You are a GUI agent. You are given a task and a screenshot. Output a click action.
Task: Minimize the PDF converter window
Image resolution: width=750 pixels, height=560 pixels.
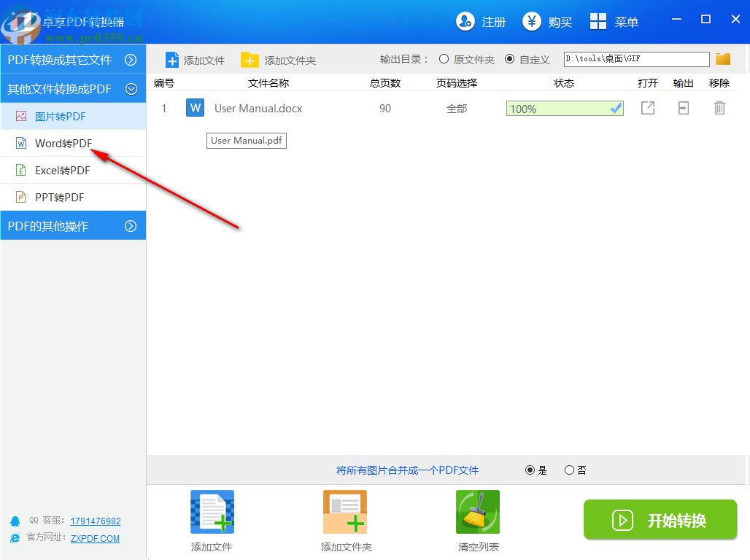676,19
